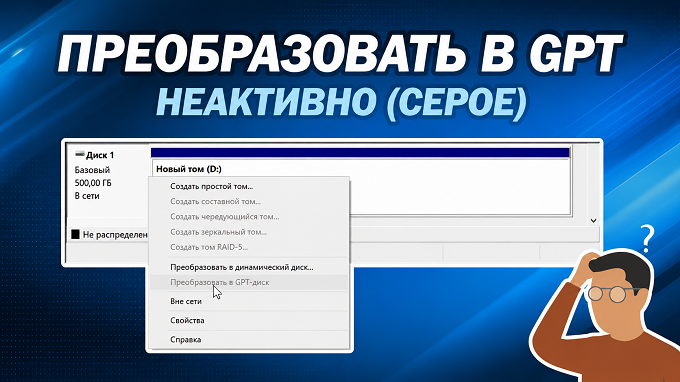This screenshot has height=382, width=680.
Task: Select the 'Диск 1' label
Action: [100, 155]
